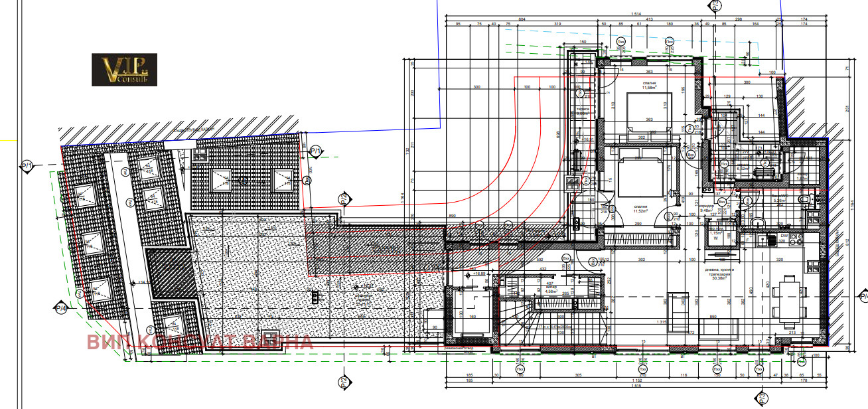Select the 30,38m² living room label

click(x=721, y=276)
